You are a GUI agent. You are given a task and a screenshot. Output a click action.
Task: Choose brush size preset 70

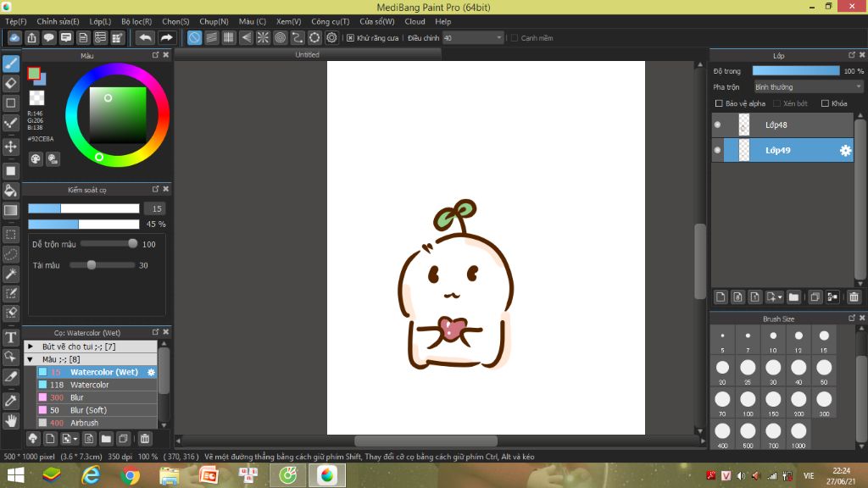click(x=722, y=402)
